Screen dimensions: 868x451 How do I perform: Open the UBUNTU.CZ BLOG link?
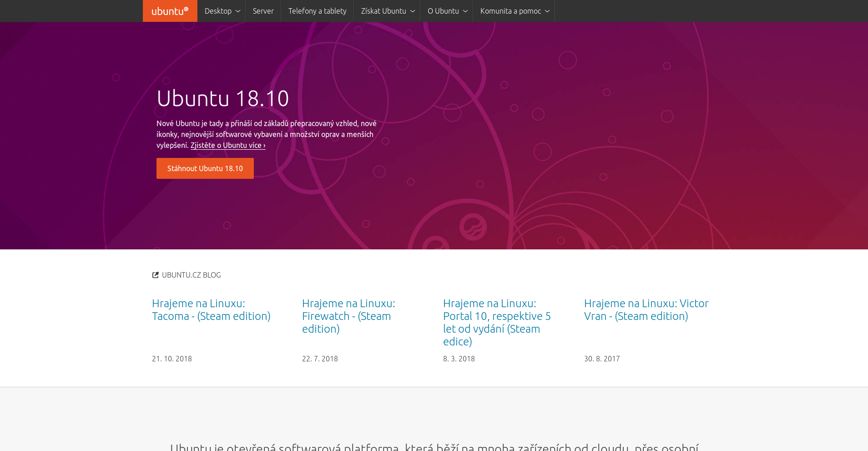192,275
